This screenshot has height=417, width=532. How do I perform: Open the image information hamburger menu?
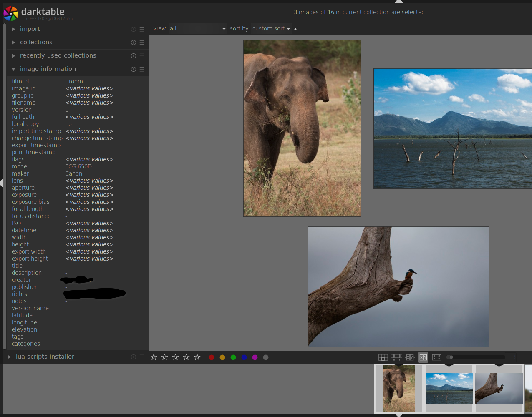(x=142, y=69)
